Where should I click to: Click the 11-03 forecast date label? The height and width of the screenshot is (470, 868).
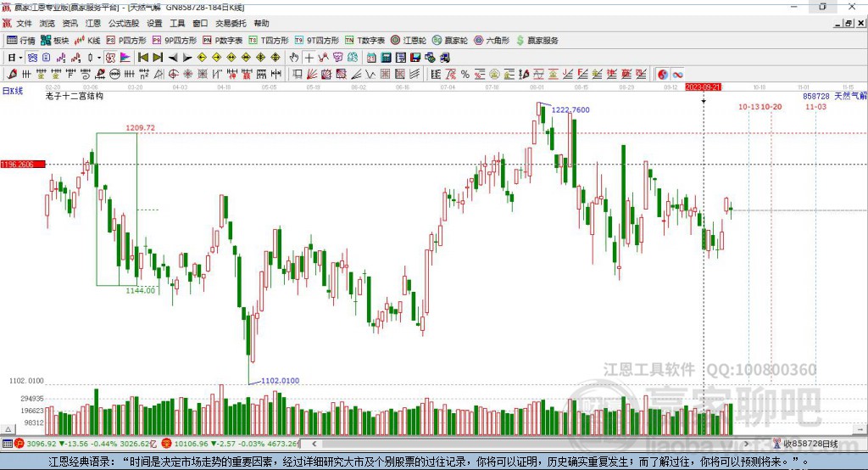[816, 107]
